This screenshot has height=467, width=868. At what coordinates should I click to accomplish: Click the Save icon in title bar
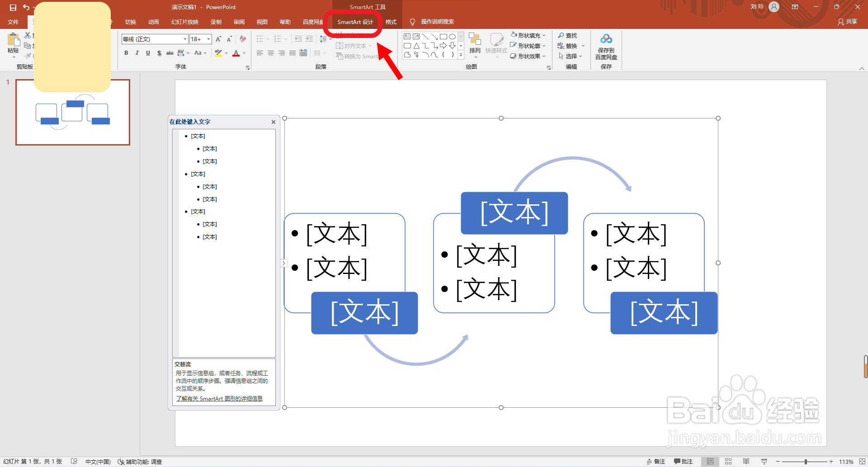point(13,7)
